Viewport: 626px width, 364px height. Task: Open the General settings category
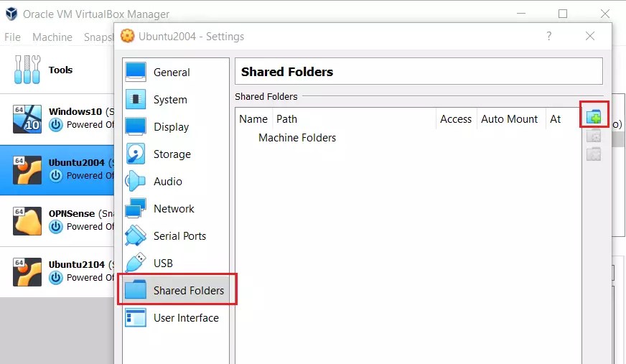(x=176, y=73)
